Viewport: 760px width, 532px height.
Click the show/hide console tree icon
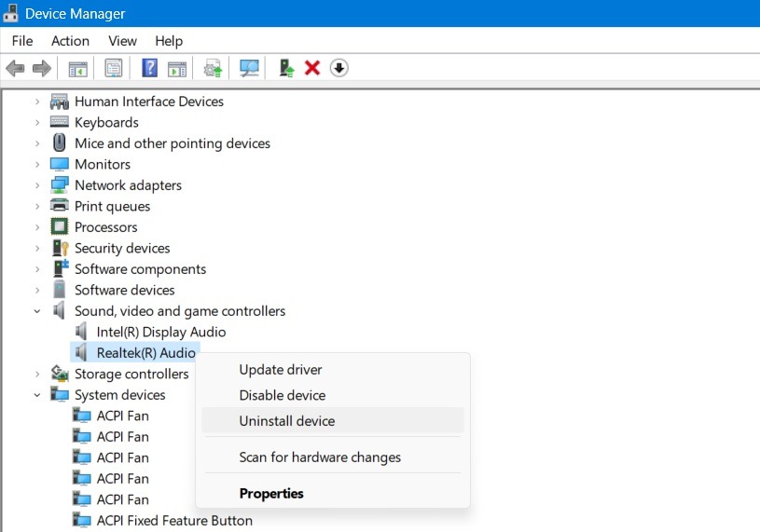77,68
